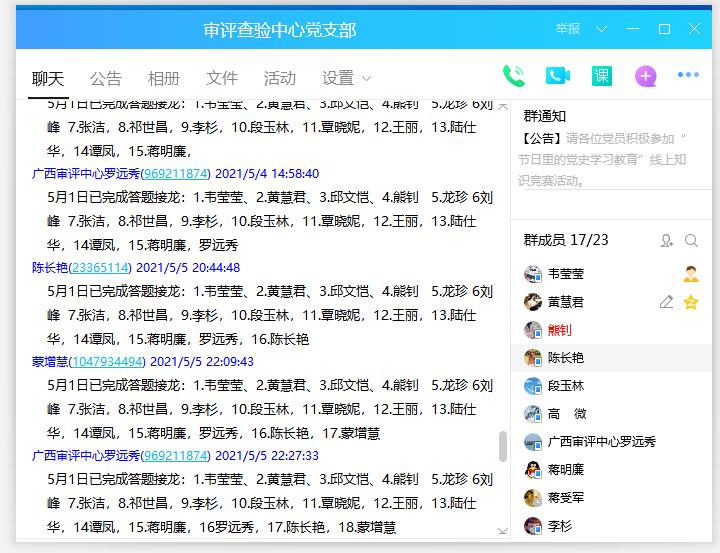Screen dimensions: 720x553
Task: Click 蒋受军's avatar in member list
Action: point(533,498)
